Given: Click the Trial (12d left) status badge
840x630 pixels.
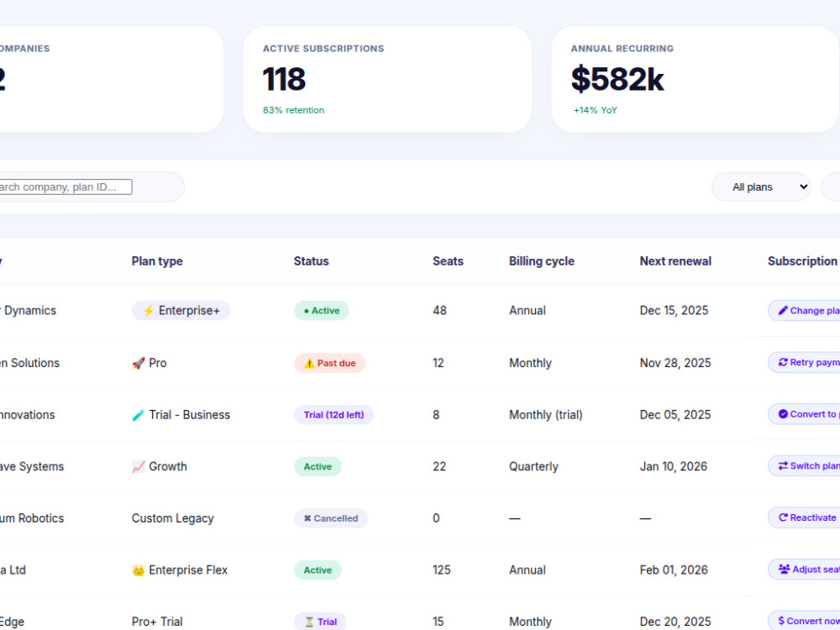Looking at the screenshot, I should [x=333, y=415].
